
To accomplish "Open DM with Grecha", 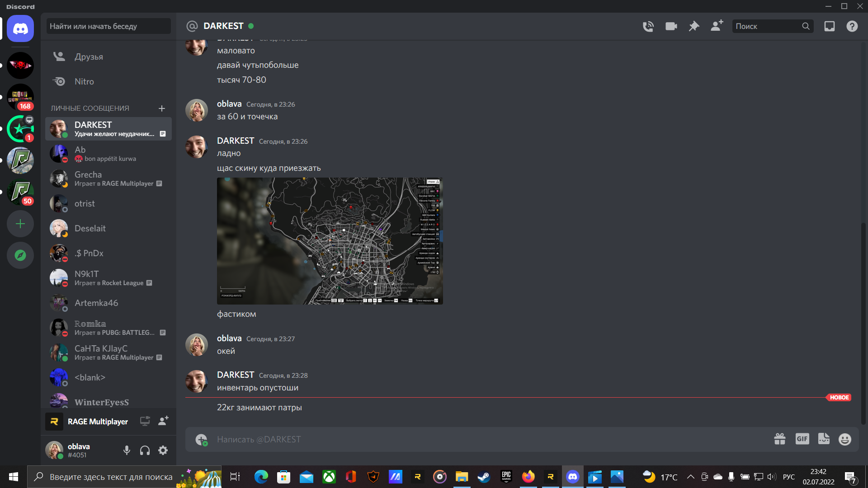I will 108,178.
